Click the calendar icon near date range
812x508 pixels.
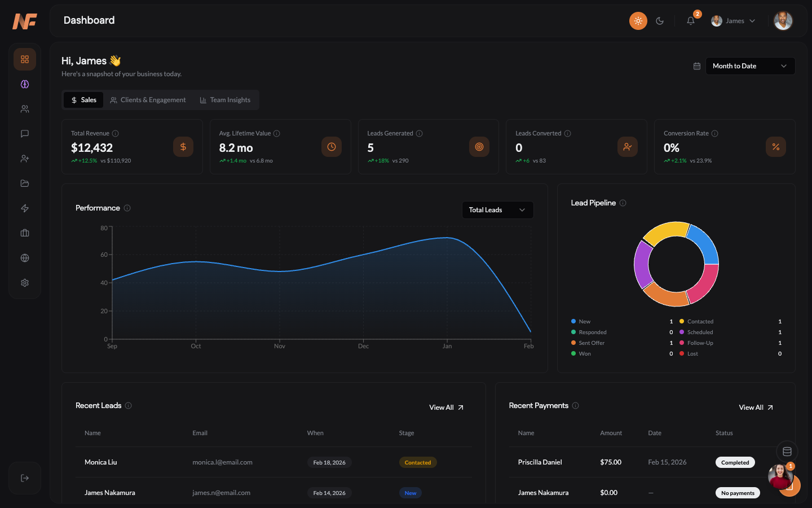pos(696,65)
